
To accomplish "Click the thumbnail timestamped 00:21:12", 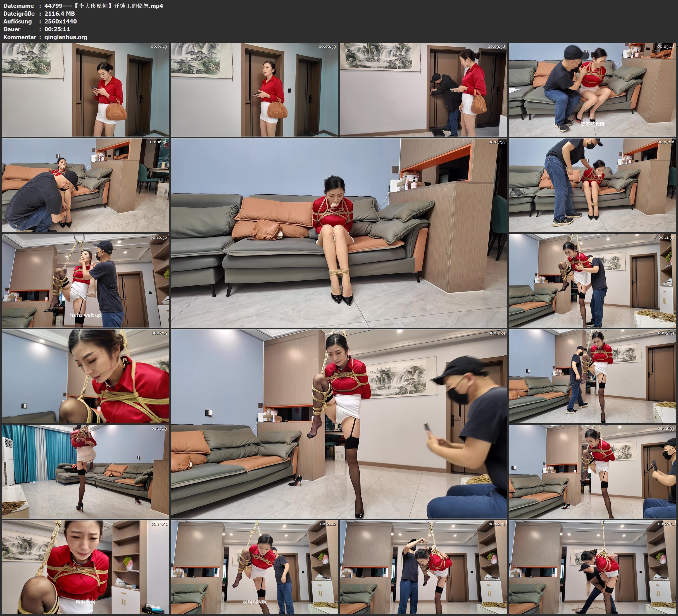I will pyautogui.click(x=254, y=567).
